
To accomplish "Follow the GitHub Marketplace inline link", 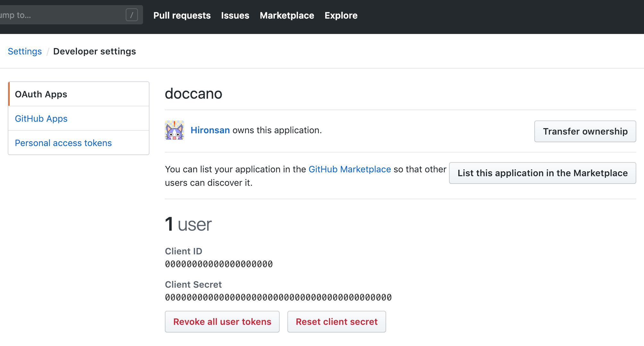I will 350,169.
